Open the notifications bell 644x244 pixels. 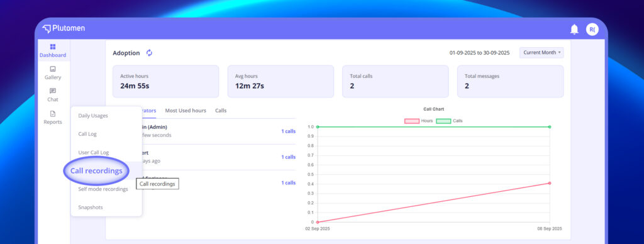tap(574, 29)
